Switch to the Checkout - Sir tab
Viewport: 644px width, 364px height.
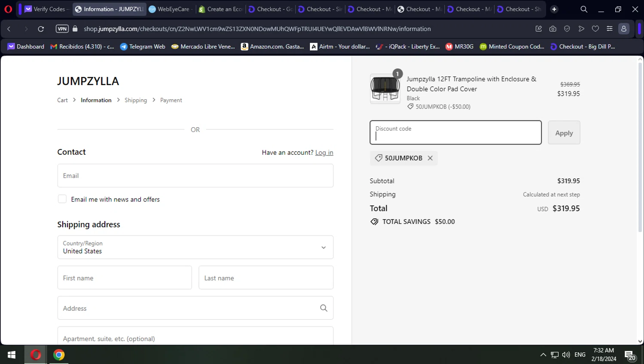click(320, 9)
